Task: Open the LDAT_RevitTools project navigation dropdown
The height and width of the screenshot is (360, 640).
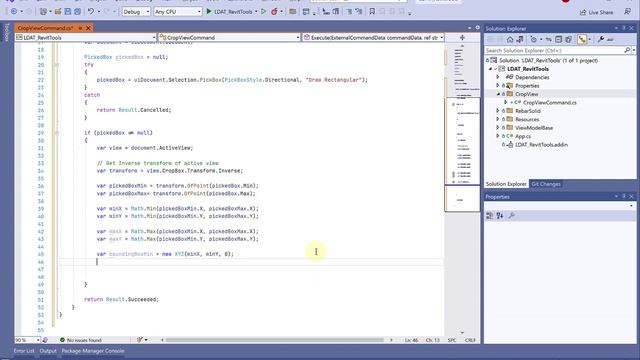Action: pos(86,38)
